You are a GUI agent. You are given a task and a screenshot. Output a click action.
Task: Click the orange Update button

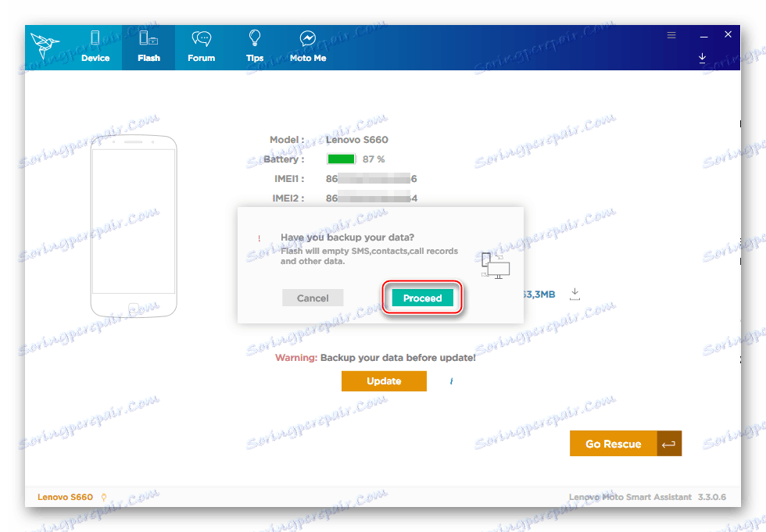point(384,381)
